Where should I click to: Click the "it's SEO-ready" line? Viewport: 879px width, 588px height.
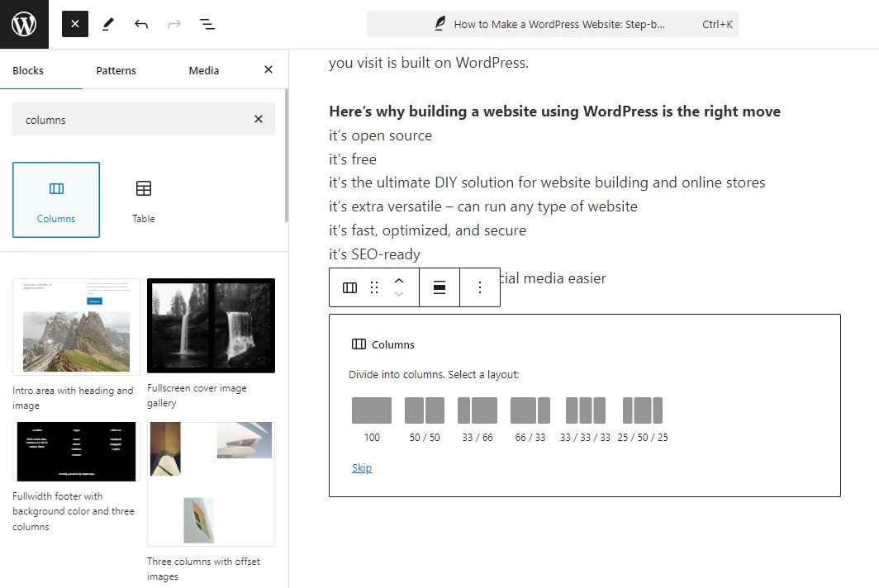tap(374, 254)
